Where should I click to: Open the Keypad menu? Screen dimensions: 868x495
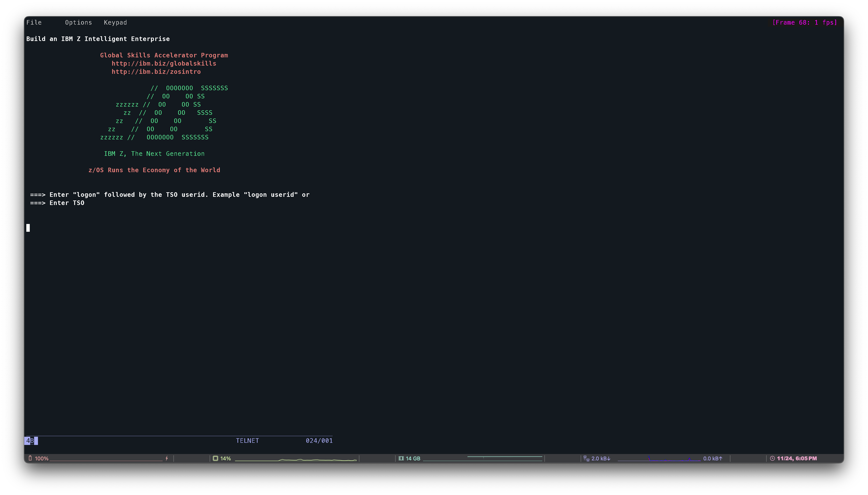(115, 22)
